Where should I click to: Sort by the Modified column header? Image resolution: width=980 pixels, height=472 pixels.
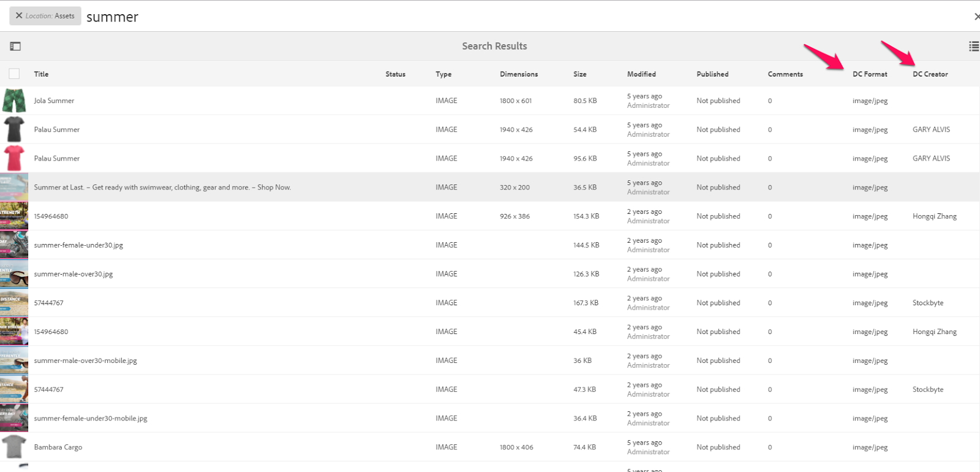(641, 74)
